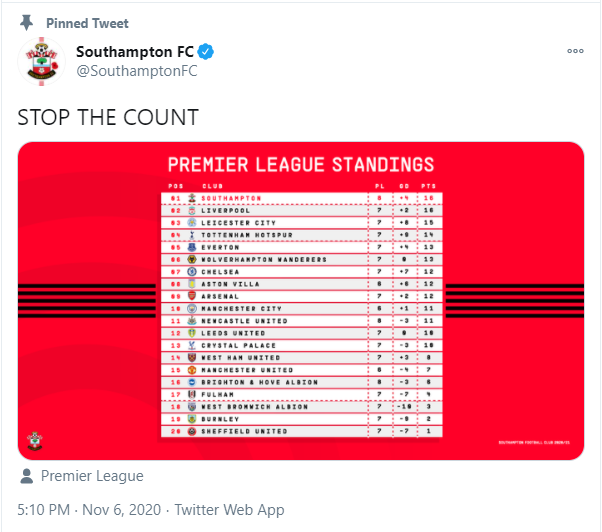This screenshot has height=532, width=602.
Task: Open the Premier League Standings image
Action: [301, 301]
